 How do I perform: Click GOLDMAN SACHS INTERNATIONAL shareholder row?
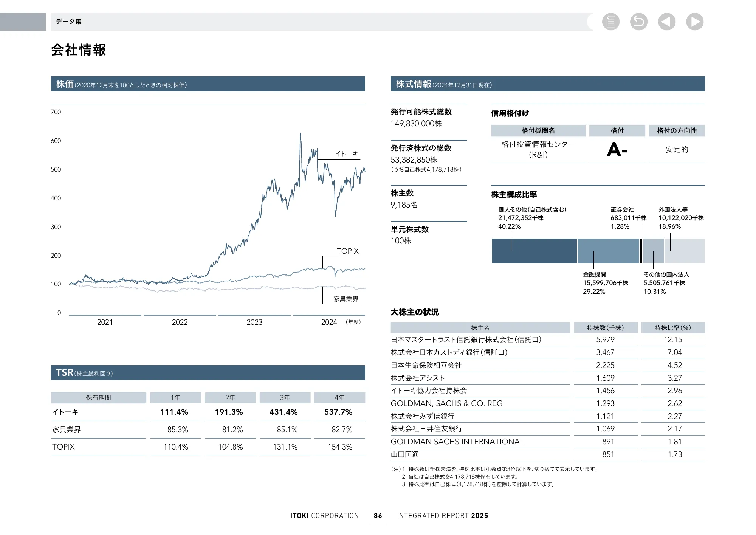click(x=457, y=441)
